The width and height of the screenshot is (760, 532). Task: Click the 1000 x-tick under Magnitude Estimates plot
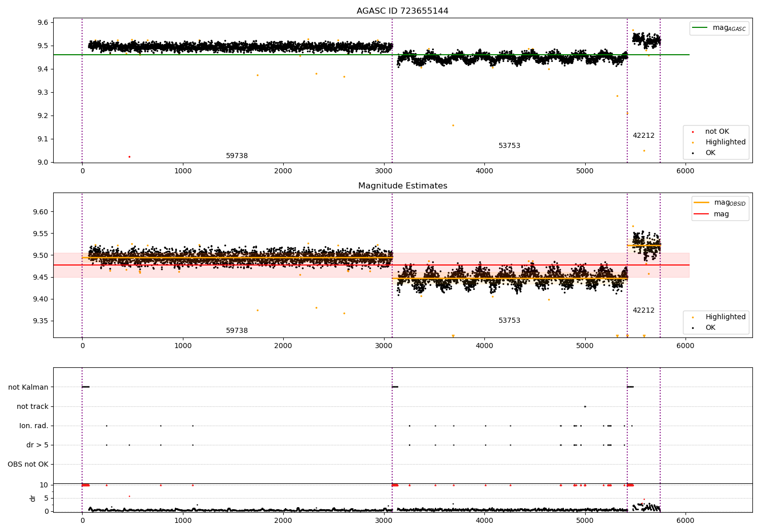182,346
